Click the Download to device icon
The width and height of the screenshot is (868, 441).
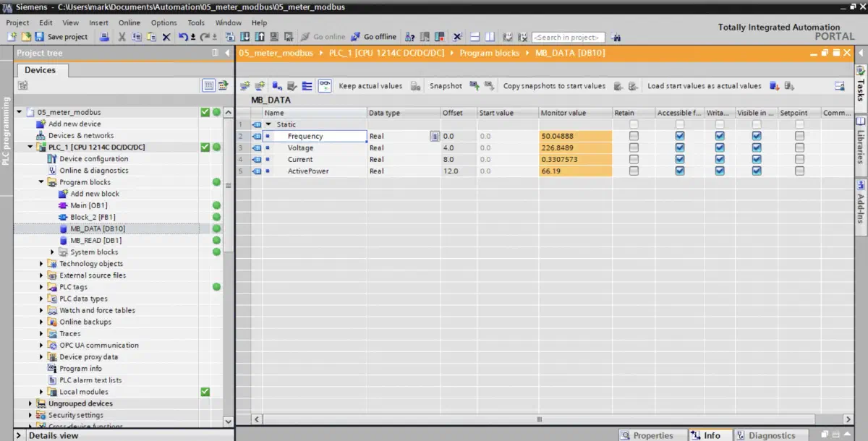(244, 37)
